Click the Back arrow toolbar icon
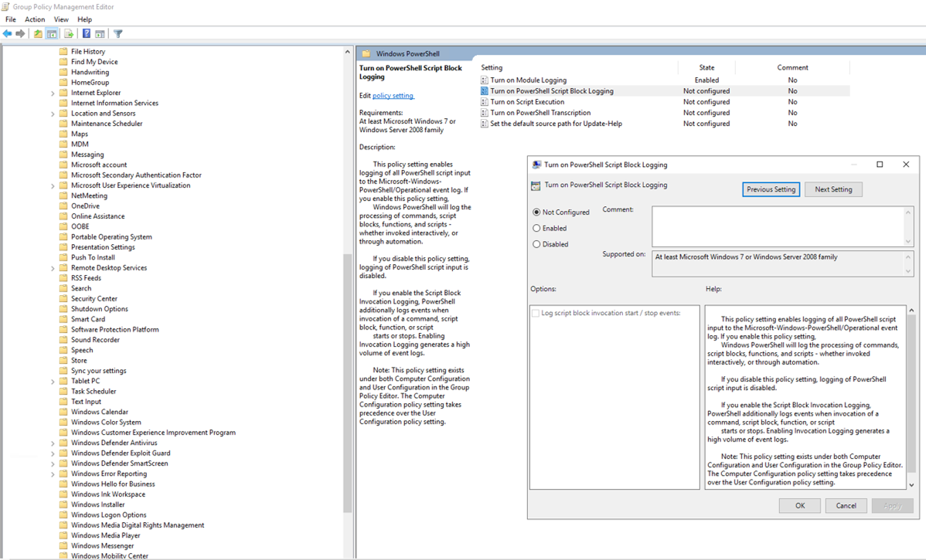Image resolution: width=926 pixels, height=560 pixels. coord(7,34)
